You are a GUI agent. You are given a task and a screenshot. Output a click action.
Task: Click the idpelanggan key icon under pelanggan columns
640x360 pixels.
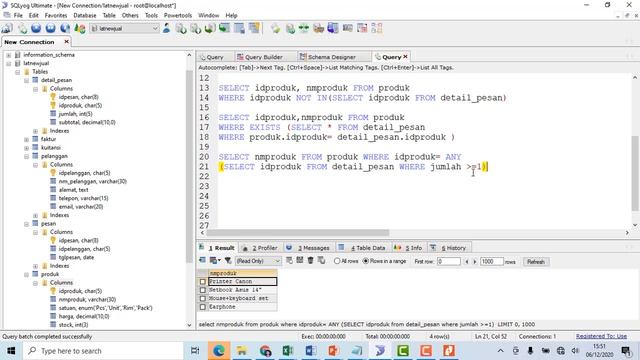point(53,173)
